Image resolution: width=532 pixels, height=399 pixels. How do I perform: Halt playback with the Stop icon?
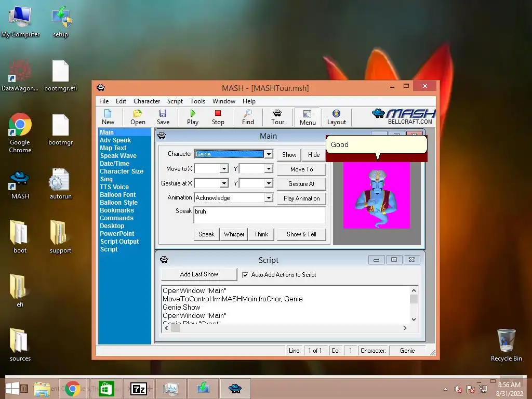(218, 117)
